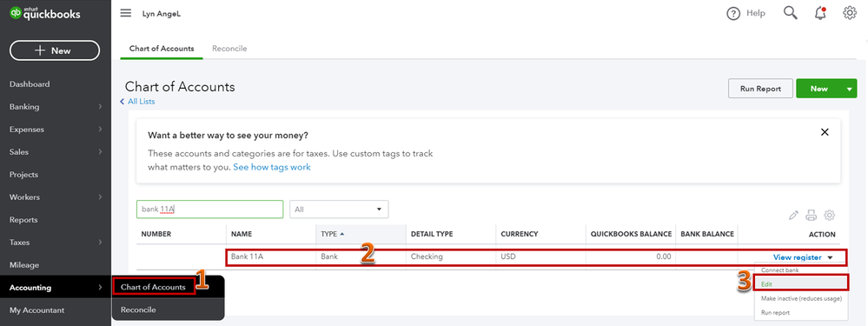Open Reports in sidebar
The image size is (868, 326).
coord(23,220)
